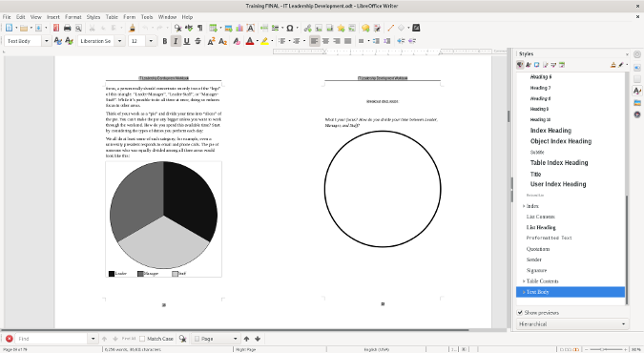Open the Navigate By Page dropdown

click(216, 339)
